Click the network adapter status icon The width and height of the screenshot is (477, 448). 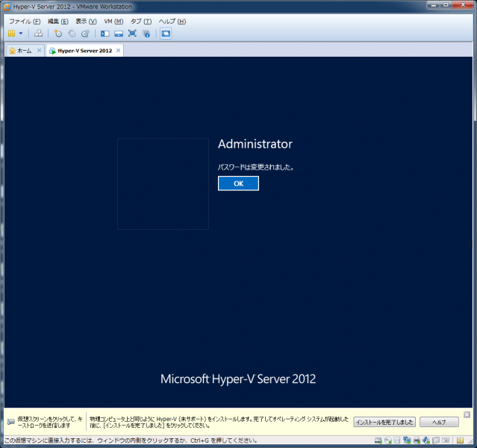click(x=407, y=441)
